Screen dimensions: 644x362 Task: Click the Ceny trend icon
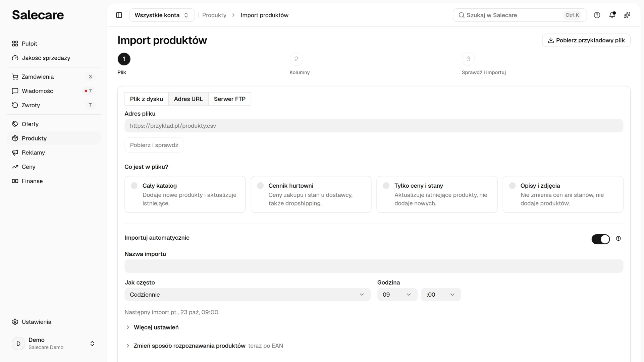pos(15,167)
